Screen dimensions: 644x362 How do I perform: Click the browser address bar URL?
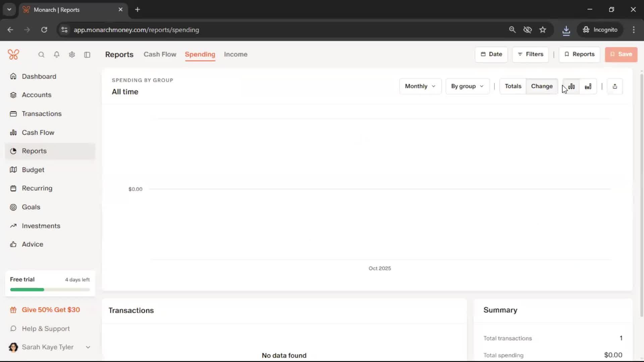point(136,30)
